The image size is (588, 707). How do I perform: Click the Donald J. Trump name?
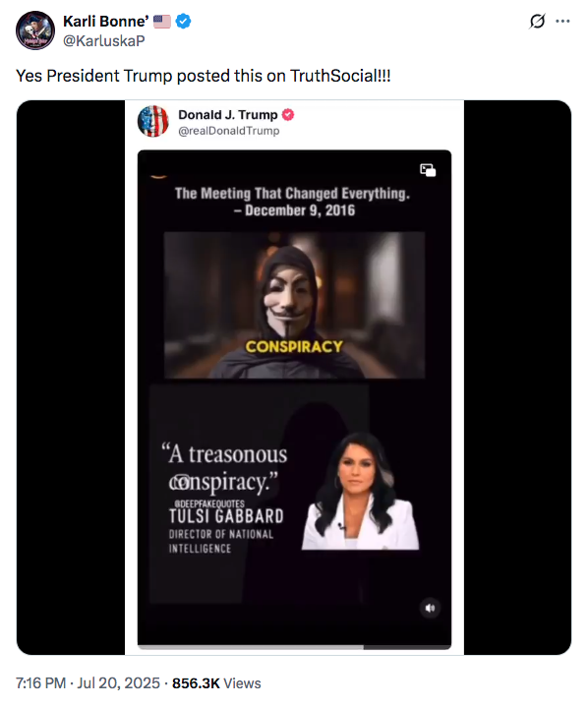[228, 115]
